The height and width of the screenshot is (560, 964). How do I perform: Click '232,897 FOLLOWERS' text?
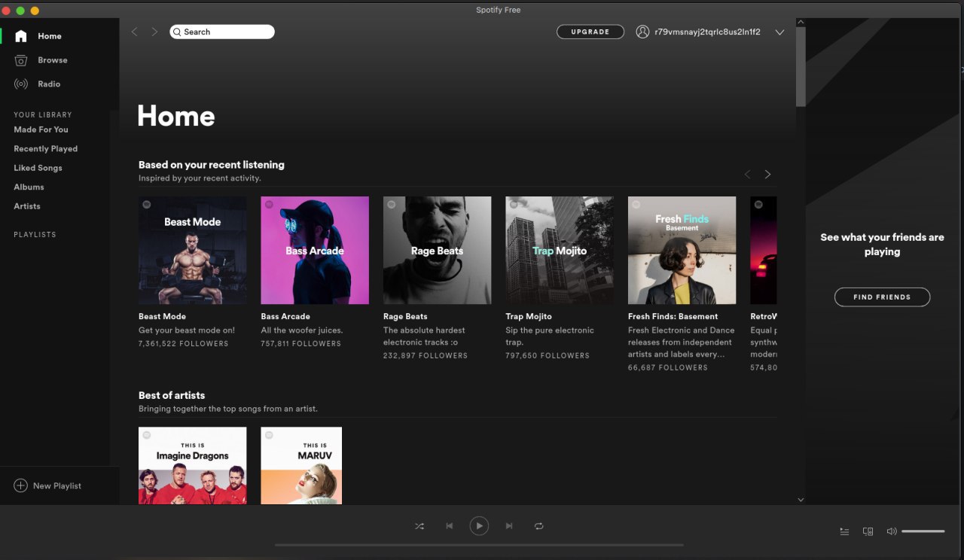pos(426,356)
